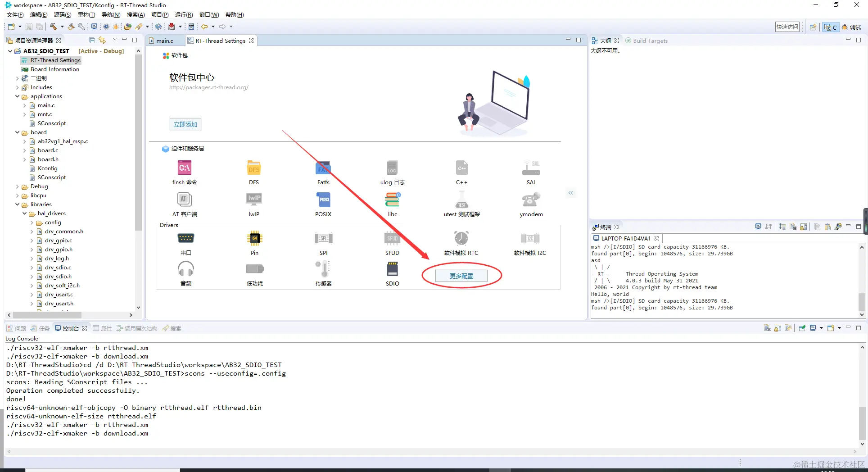
Task: Collapse the settings side panel chevron
Action: (570, 193)
